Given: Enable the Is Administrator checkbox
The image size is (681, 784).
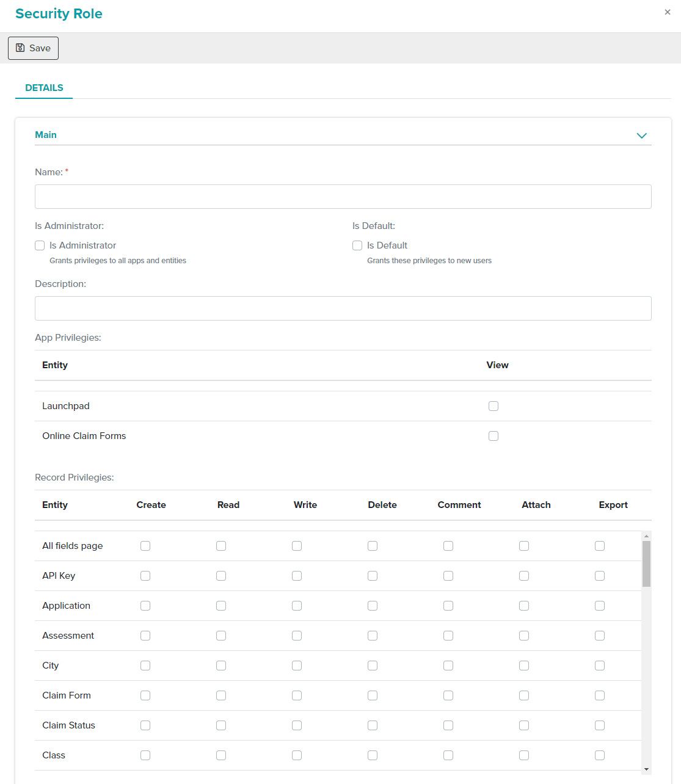Looking at the screenshot, I should click(40, 245).
